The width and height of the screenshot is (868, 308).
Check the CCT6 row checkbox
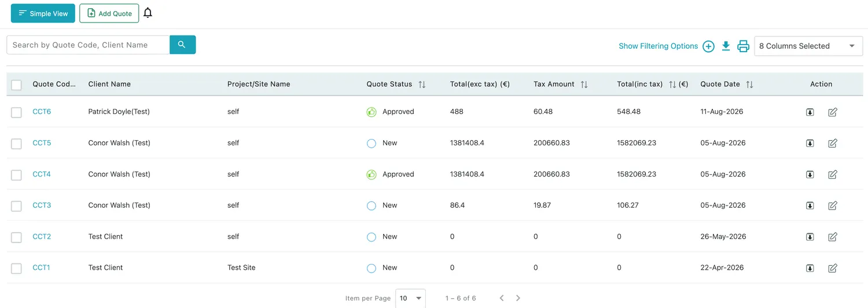(x=16, y=112)
